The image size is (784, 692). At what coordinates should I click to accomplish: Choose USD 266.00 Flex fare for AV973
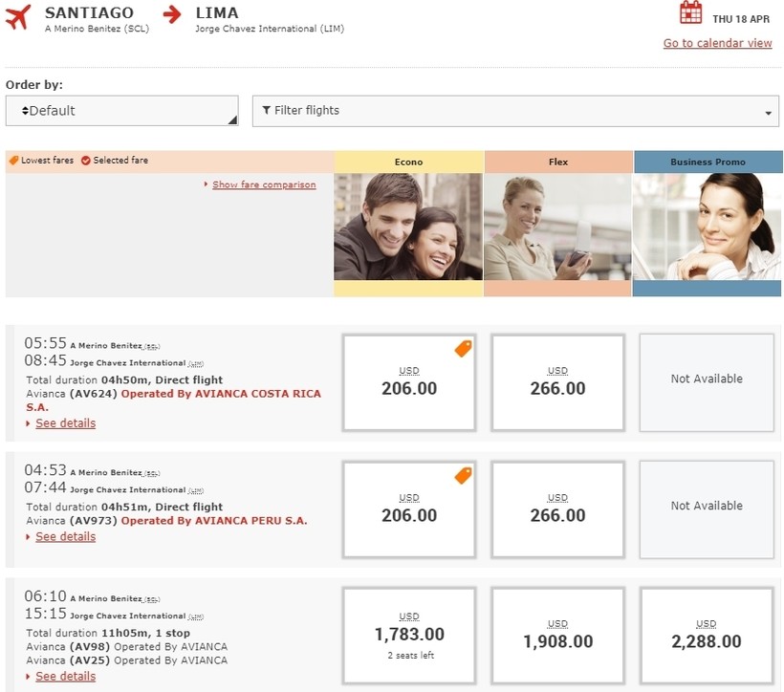[557, 508]
